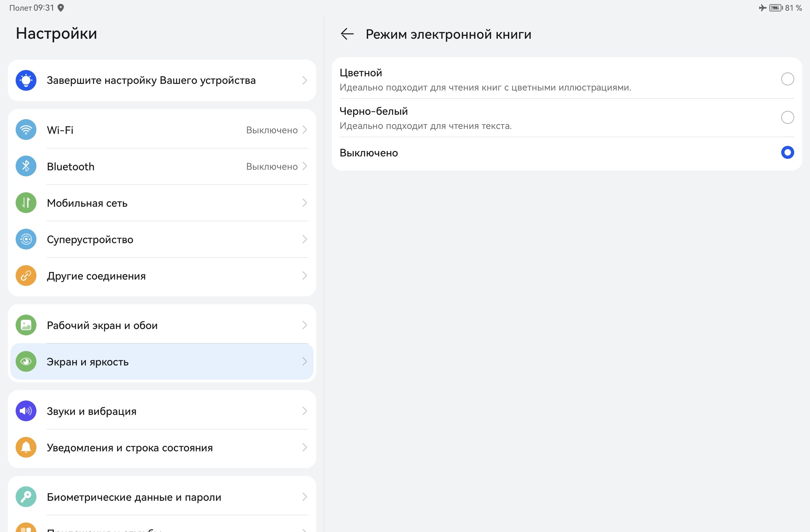Open Биометрические данные и пароли chevron

(x=305, y=497)
